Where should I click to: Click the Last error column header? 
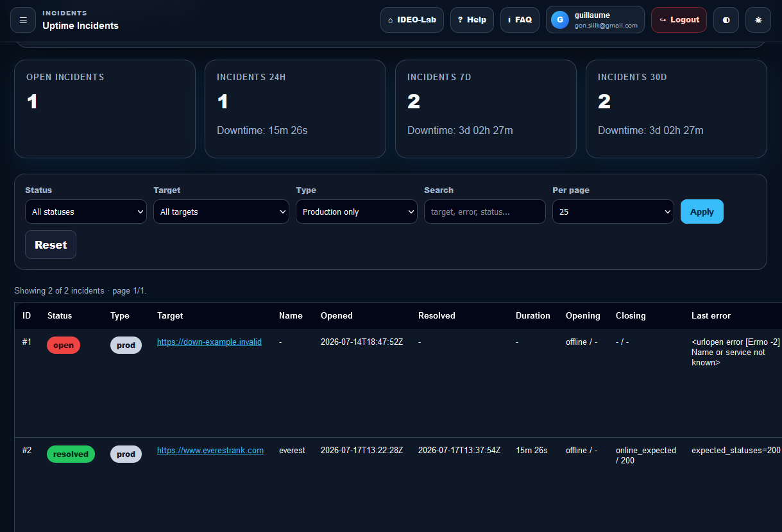click(711, 315)
